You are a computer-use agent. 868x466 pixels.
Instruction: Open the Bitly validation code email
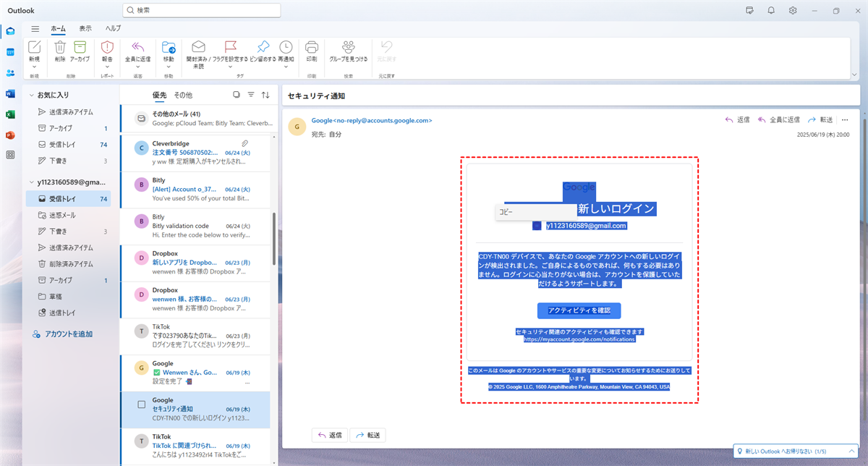(x=197, y=226)
